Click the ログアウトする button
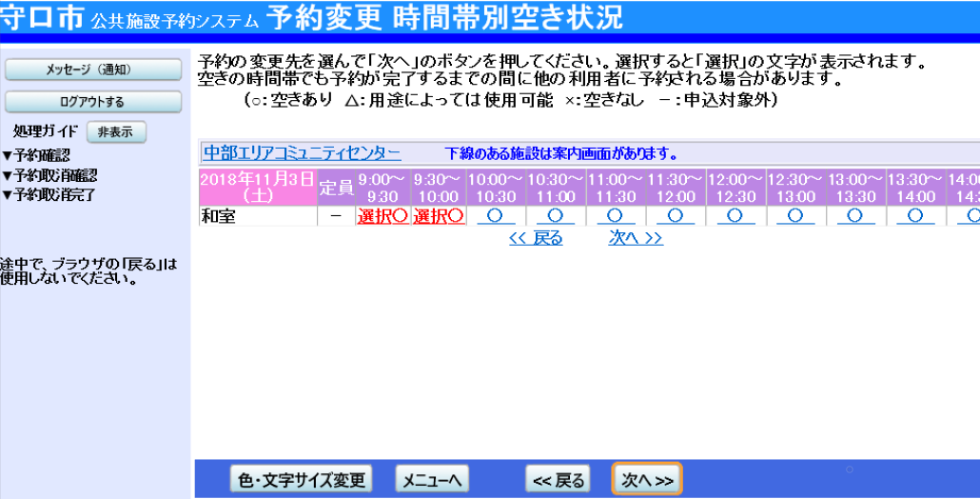Image resolution: width=980 pixels, height=499 pixels. (x=93, y=102)
